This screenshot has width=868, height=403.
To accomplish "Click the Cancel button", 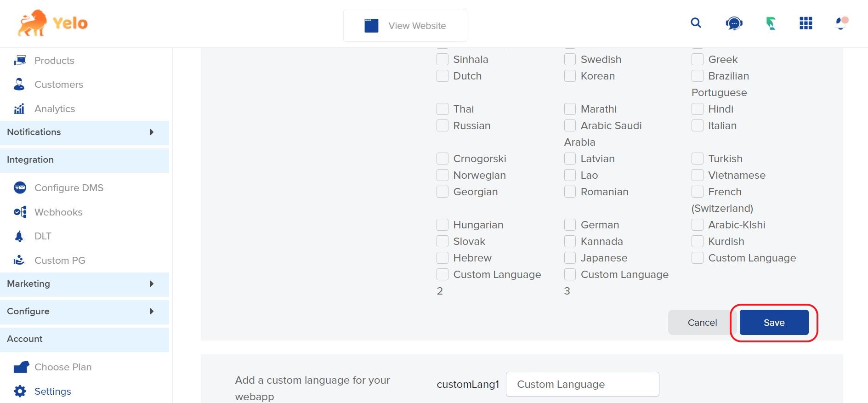I will tap(702, 323).
